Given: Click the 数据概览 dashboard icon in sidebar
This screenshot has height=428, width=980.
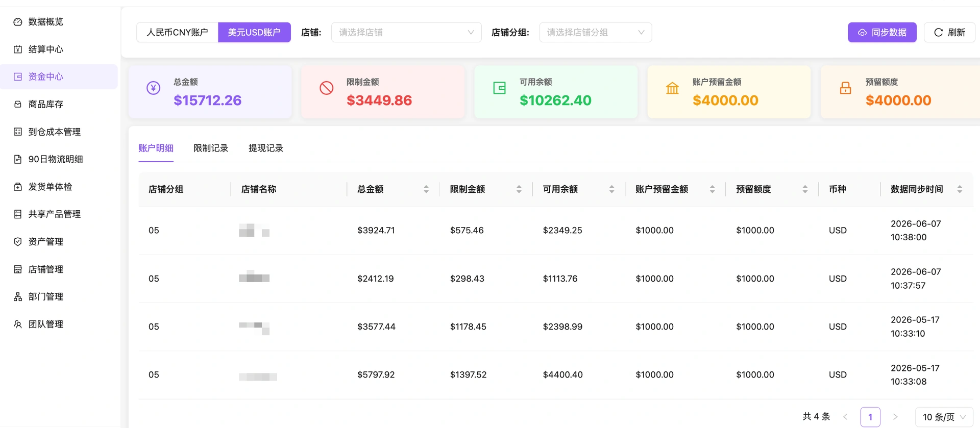Looking at the screenshot, I should [x=18, y=22].
